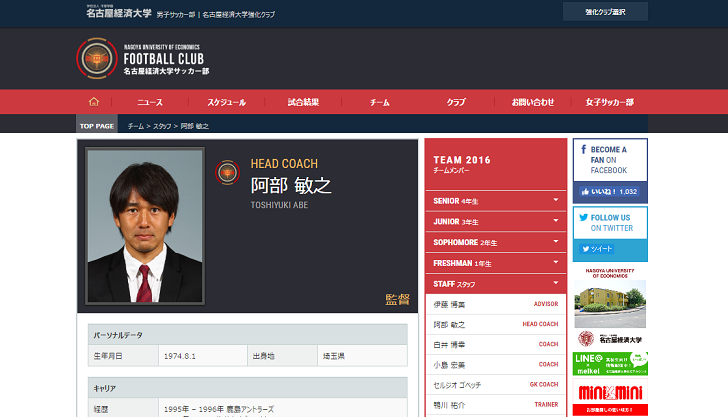728x417 pixels.
Task: Open the スケジュール menu item
Action: coord(226,102)
